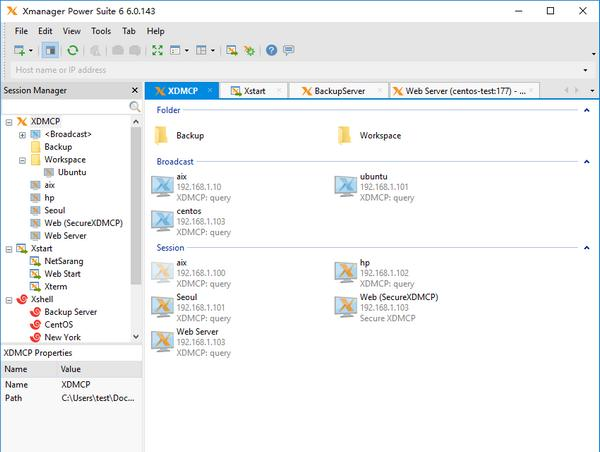Collapse the Xshell tree node
The height and width of the screenshot is (452, 600).
(9, 300)
